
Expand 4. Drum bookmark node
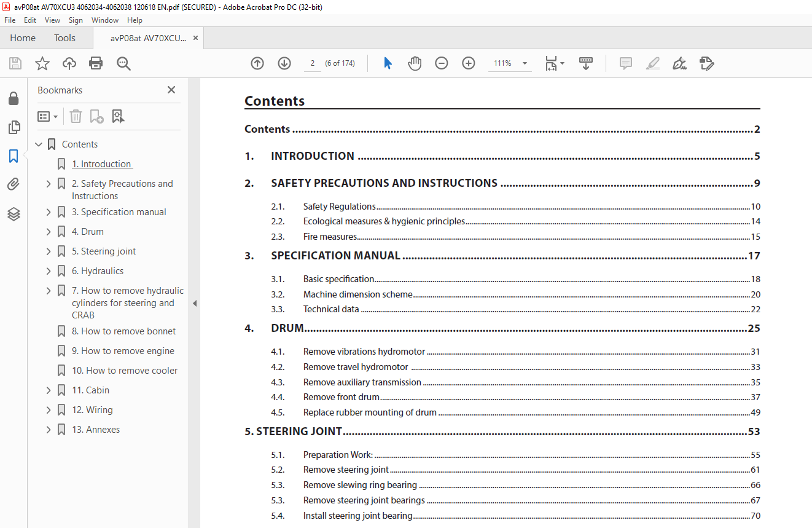click(x=49, y=232)
